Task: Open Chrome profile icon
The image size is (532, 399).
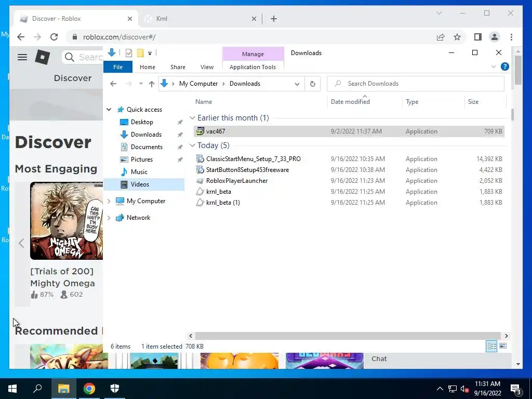Action: [495, 37]
